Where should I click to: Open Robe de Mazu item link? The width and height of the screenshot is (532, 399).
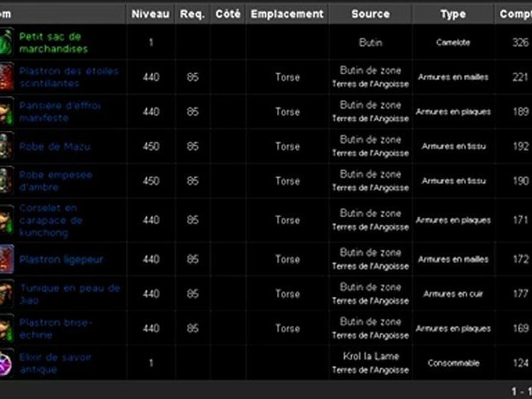55,146
